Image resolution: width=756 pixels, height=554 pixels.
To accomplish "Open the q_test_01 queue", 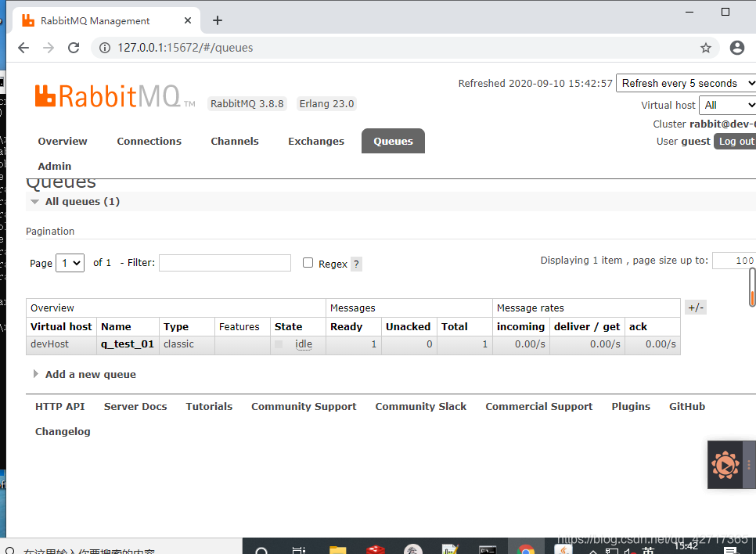I will [x=127, y=344].
